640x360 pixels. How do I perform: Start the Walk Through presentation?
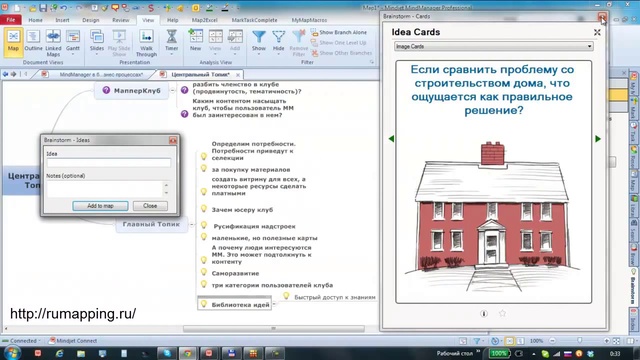[146, 43]
